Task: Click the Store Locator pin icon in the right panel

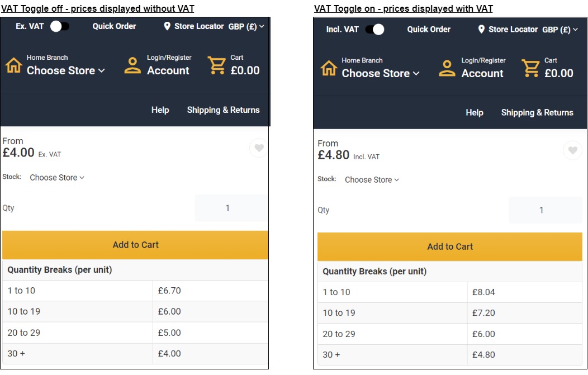Action: [x=481, y=29]
